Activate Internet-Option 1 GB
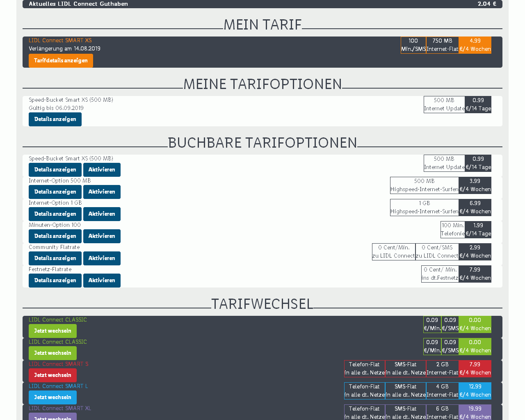This screenshot has width=525, height=420. pos(102,214)
